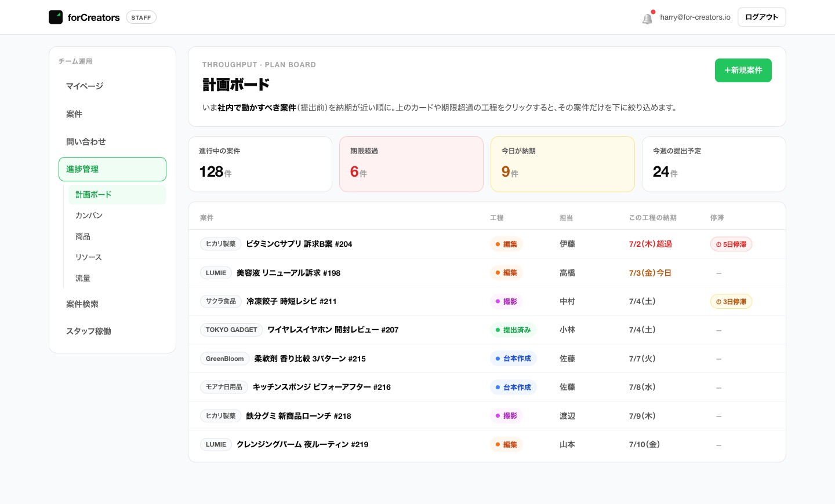Screen dimensions: 835x504
Task: Open クレンジングバーム 夜ルーティン #219
Action: tap(303, 444)
